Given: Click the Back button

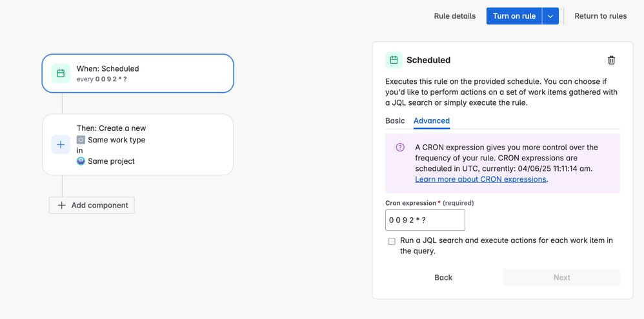Looking at the screenshot, I should (443, 278).
